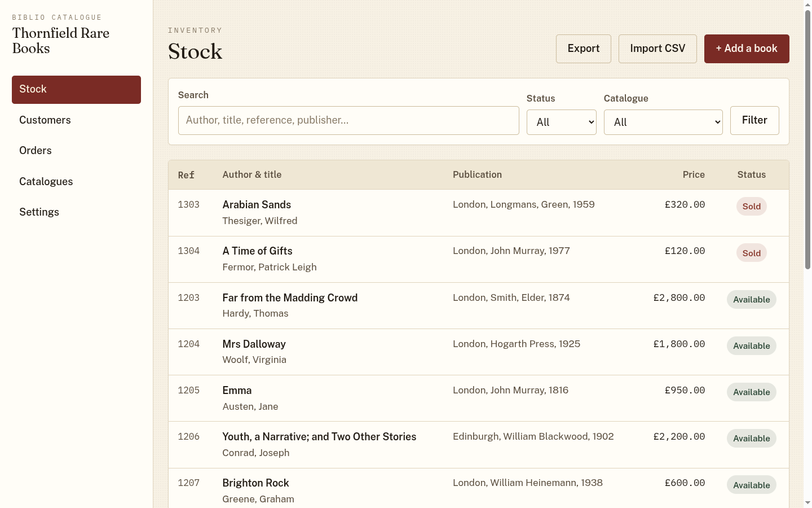The image size is (812, 508).
Task: Click the £2,800.00 price
Action: click(679, 298)
